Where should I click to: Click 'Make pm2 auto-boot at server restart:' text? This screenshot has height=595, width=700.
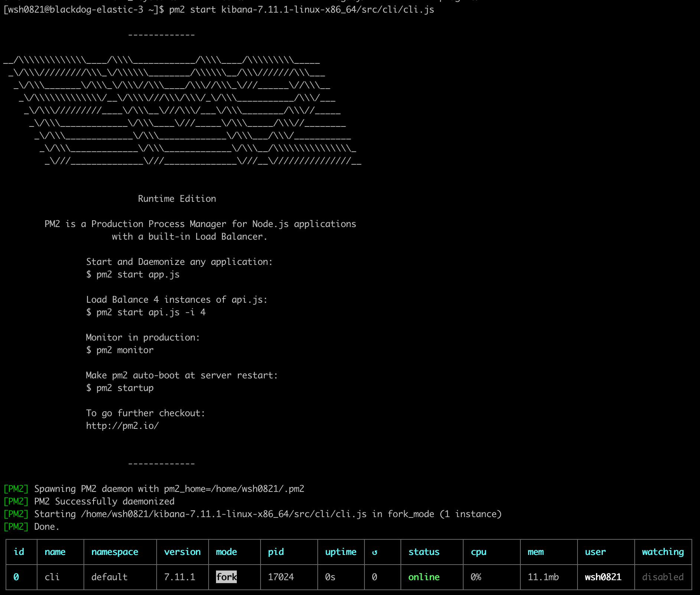pos(182,375)
